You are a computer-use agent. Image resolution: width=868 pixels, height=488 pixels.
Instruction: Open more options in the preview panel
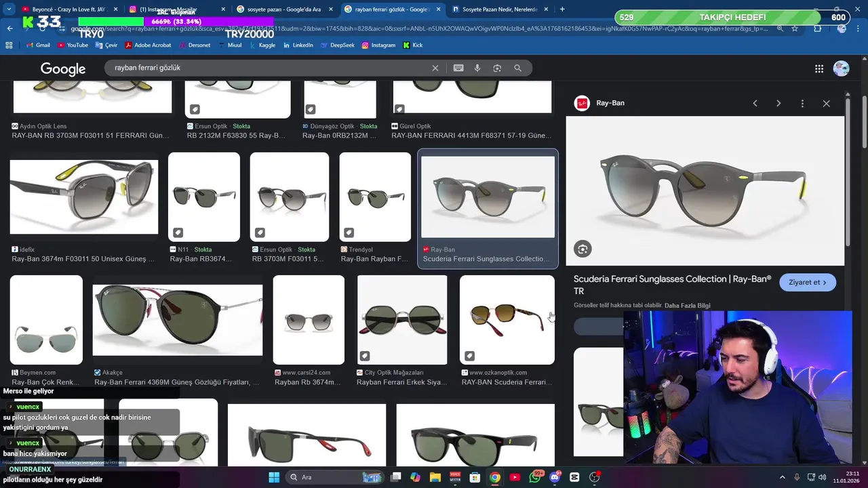(x=802, y=103)
